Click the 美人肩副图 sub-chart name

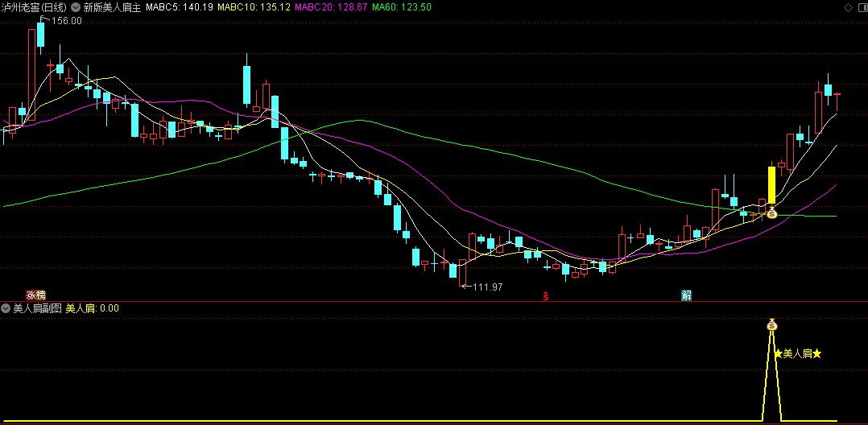37,309
